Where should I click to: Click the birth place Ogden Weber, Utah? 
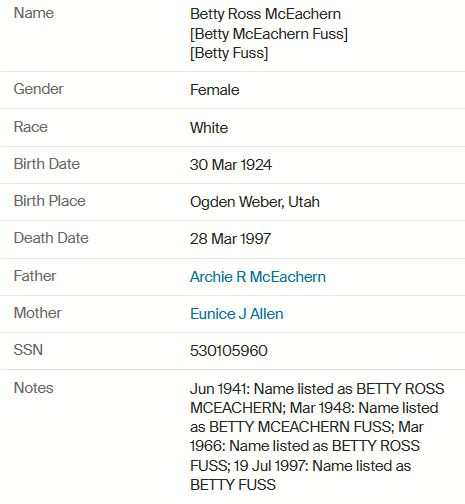coord(255,202)
